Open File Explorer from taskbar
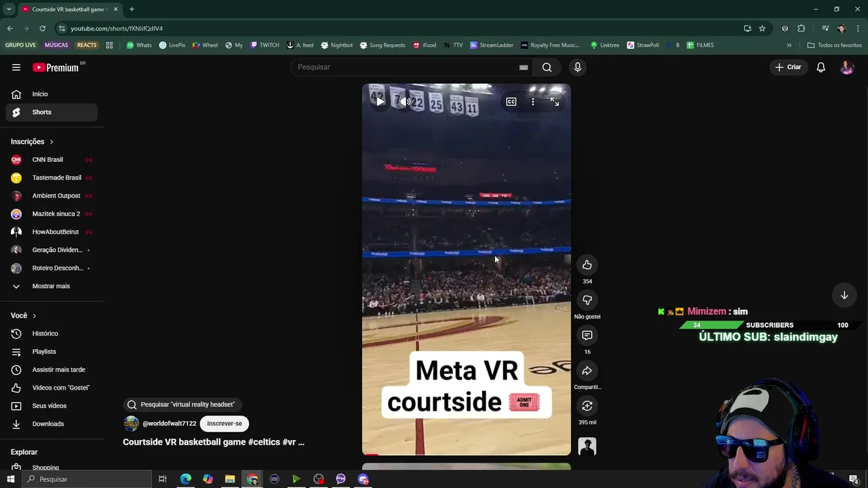This screenshot has height=488, width=868. (230, 479)
